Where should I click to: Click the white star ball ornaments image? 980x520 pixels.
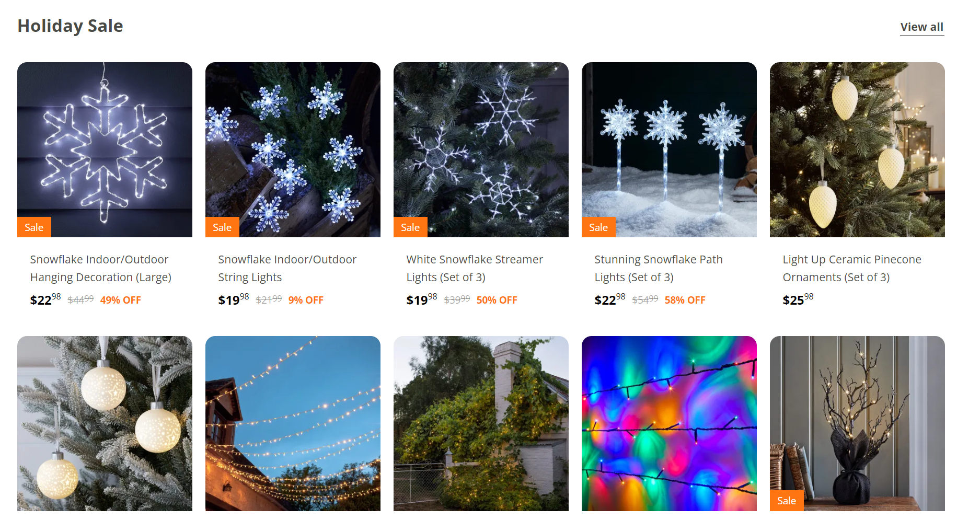click(105, 423)
